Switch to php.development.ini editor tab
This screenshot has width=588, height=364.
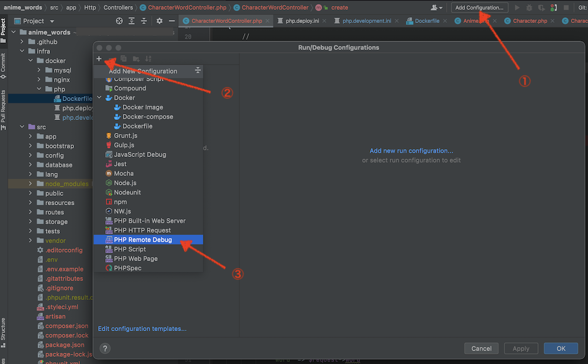tap(366, 21)
